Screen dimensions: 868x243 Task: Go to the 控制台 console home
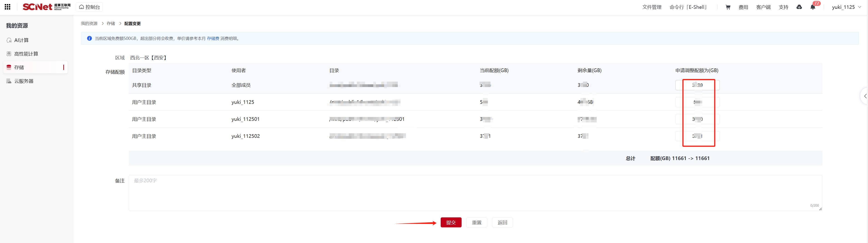pyautogui.click(x=90, y=7)
